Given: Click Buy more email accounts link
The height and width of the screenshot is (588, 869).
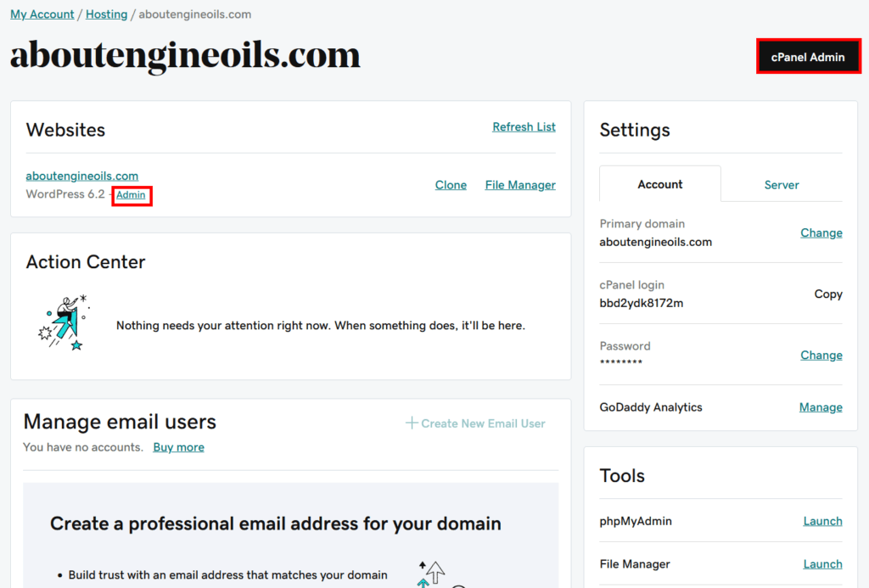Looking at the screenshot, I should coord(178,447).
